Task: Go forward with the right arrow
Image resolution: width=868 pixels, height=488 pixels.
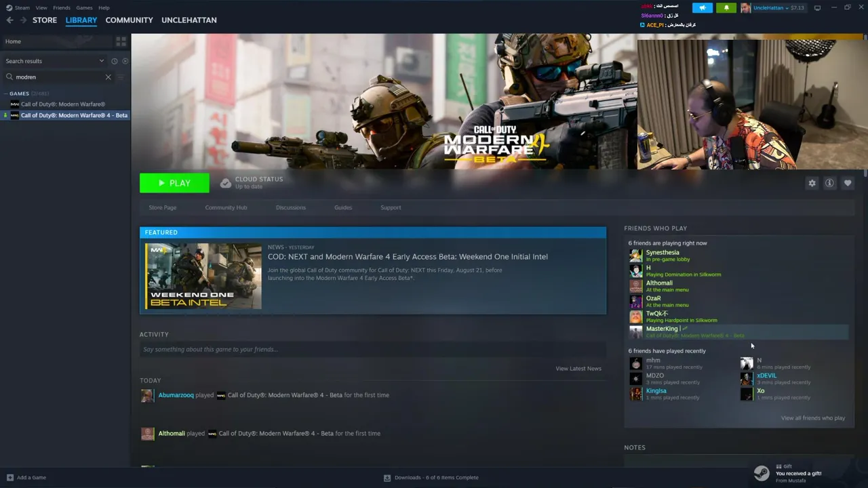Action: (x=23, y=20)
